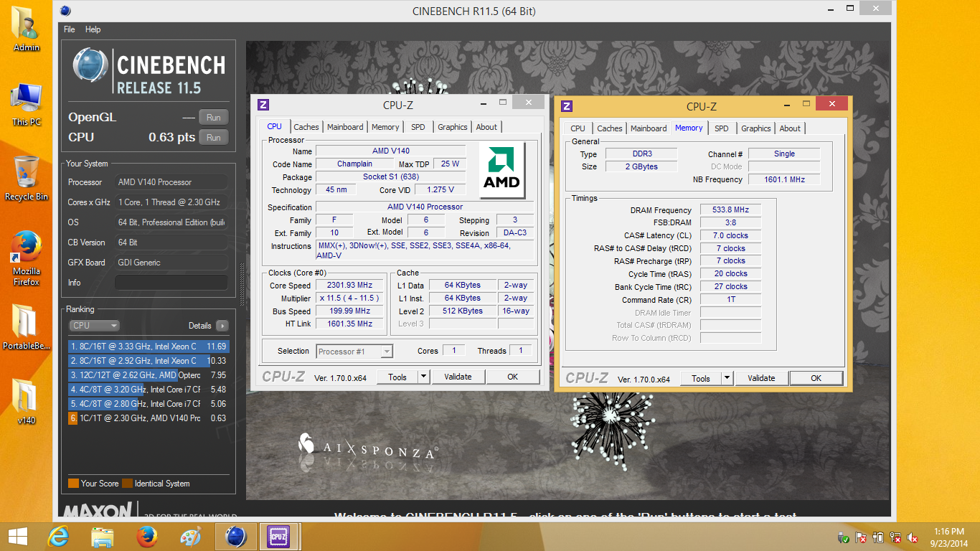Image resolution: width=980 pixels, height=551 pixels.
Task: Click the Info input field in Your System
Action: 171,283
